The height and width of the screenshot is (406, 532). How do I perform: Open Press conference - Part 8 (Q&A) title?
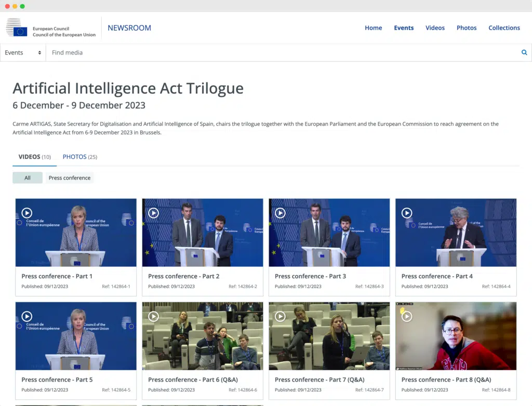pos(446,380)
